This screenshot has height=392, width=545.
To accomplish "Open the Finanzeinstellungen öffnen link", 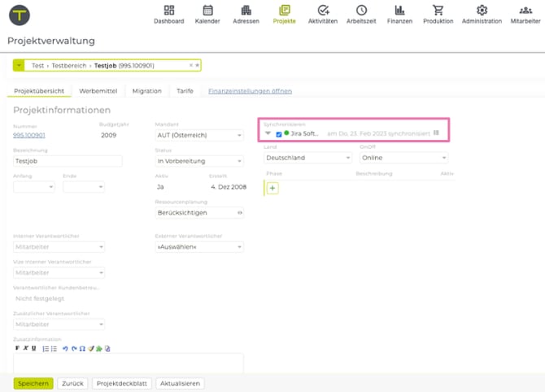I will click(250, 91).
